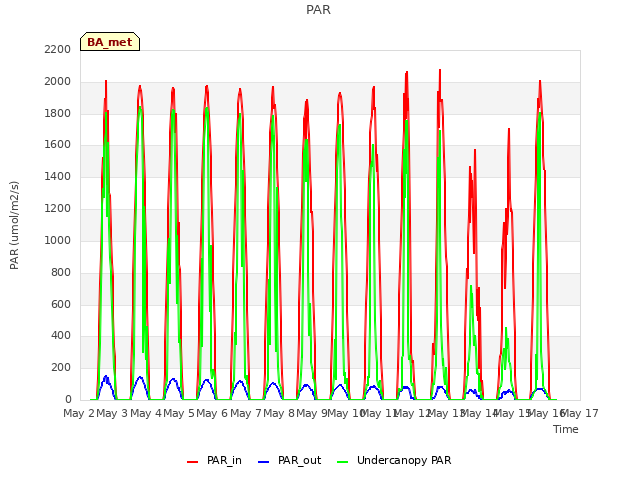
Task: Click the 1200 y-axis tick value
Action: click(58, 208)
